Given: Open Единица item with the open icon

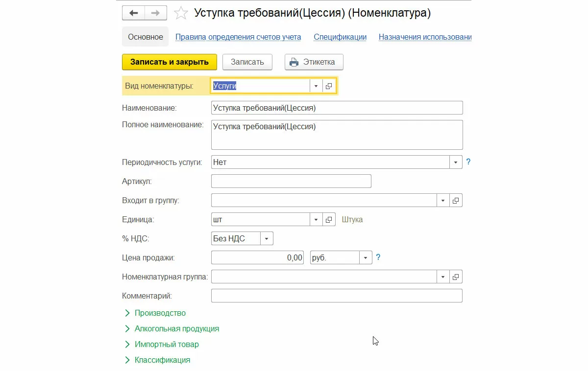Looking at the screenshot, I should (329, 220).
